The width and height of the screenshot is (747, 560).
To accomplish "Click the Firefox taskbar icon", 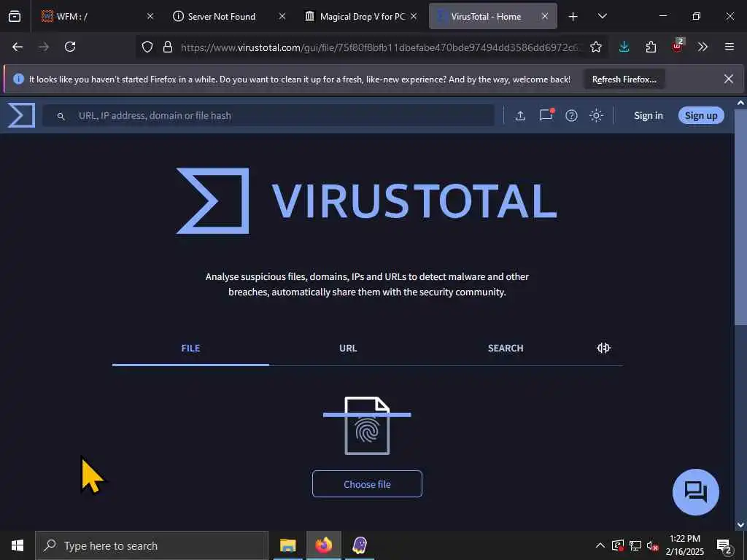I will coord(323,545).
